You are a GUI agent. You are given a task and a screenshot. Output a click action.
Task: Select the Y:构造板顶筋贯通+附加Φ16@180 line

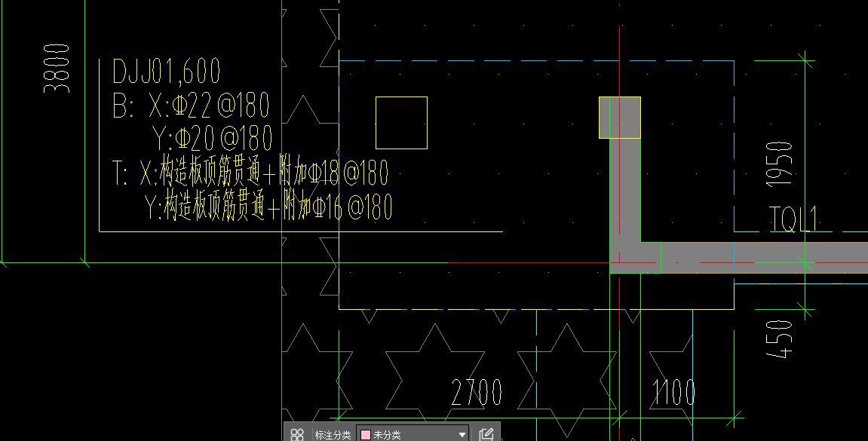pos(269,206)
